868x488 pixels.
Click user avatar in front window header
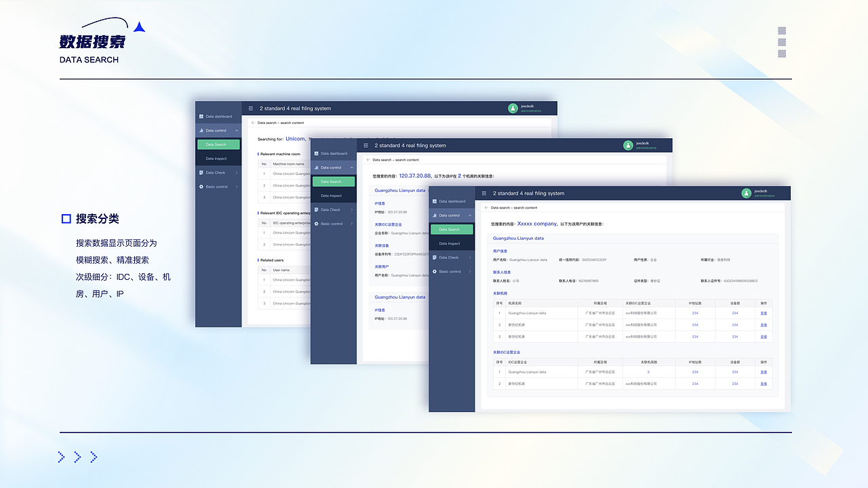coord(747,193)
